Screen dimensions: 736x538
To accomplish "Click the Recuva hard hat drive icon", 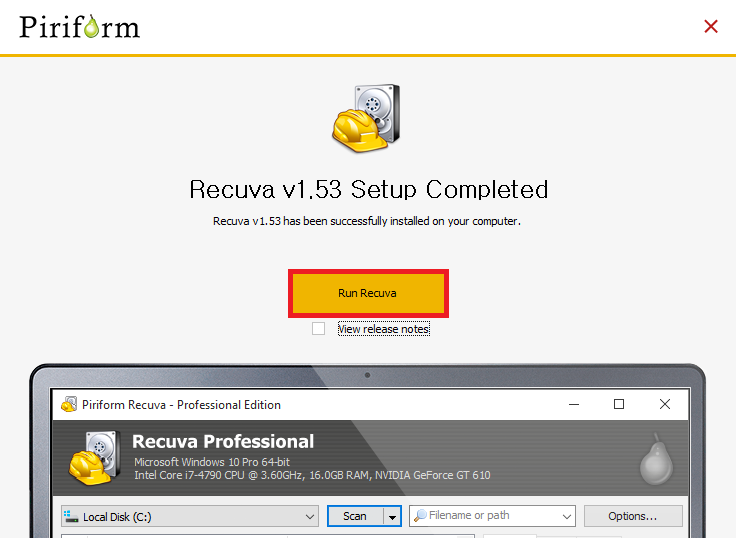I will coord(366,118).
